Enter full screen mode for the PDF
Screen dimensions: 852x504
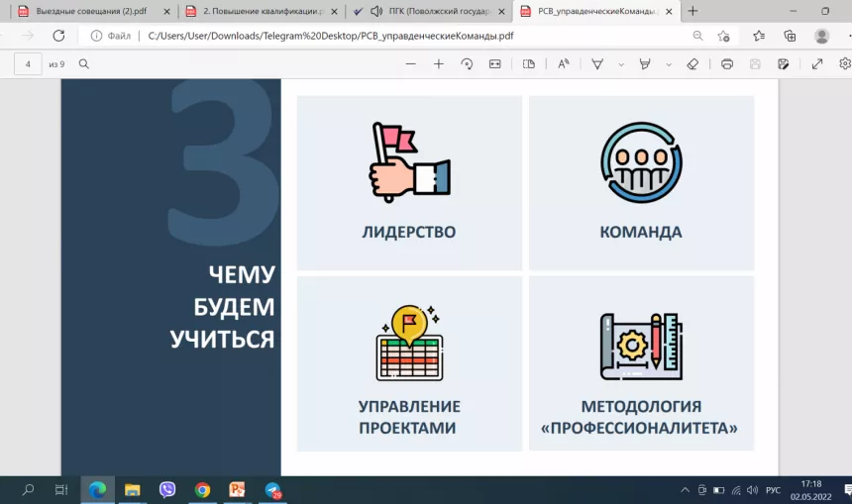(x=817, y=64)
